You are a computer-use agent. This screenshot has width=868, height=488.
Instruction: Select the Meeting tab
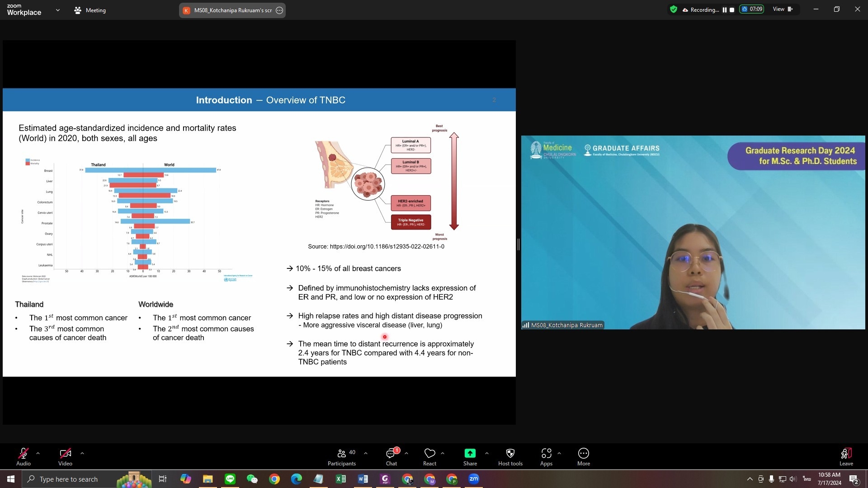90,10
